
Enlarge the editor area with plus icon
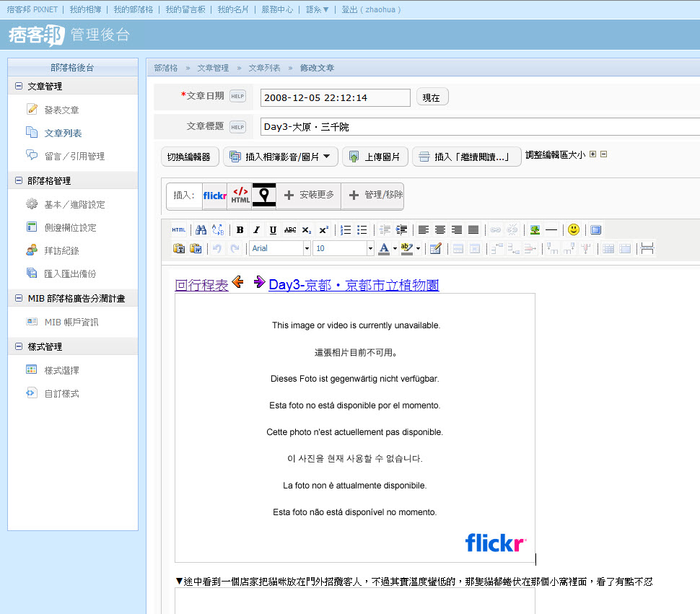coord(593,154)
